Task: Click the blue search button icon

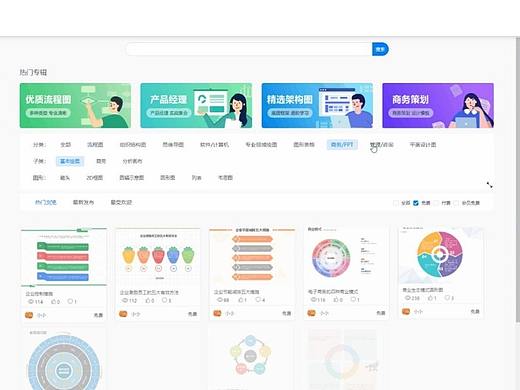Action: pyautogui.click(x=380, y=49)
